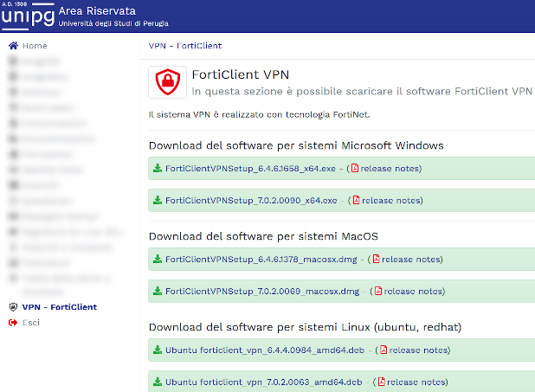The height and width of the screenshot is (392, 535).
Task: Click download icon for 6.4.6.1378 macOS installer
Action: (x=158, y=259)
